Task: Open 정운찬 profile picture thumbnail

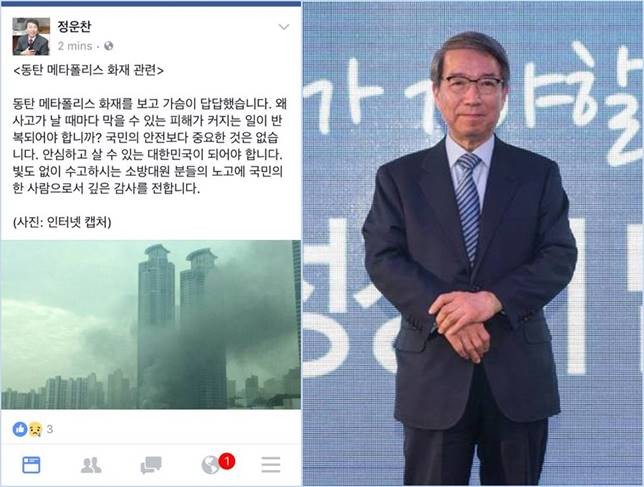Action: 31,36
